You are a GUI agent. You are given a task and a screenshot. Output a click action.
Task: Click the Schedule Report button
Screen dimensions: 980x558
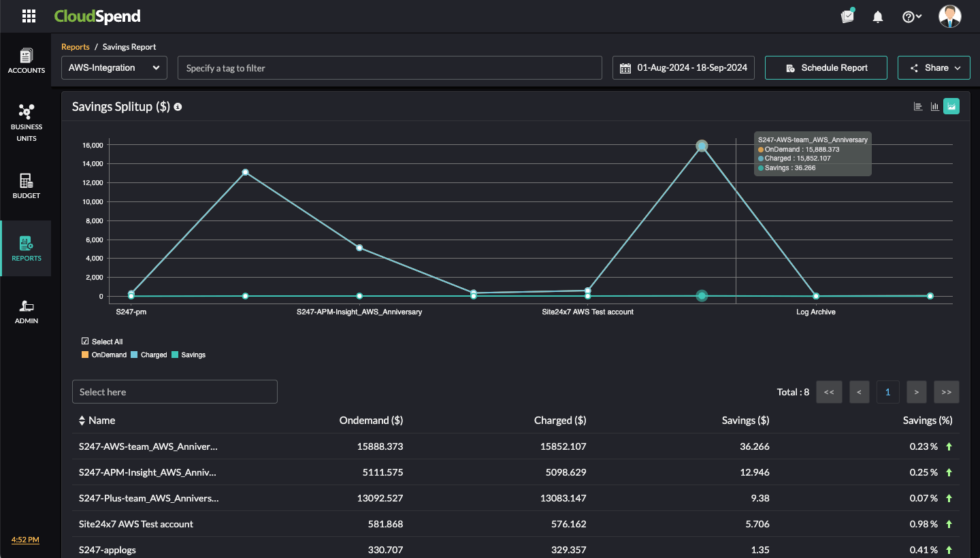(x=826, y=68)
